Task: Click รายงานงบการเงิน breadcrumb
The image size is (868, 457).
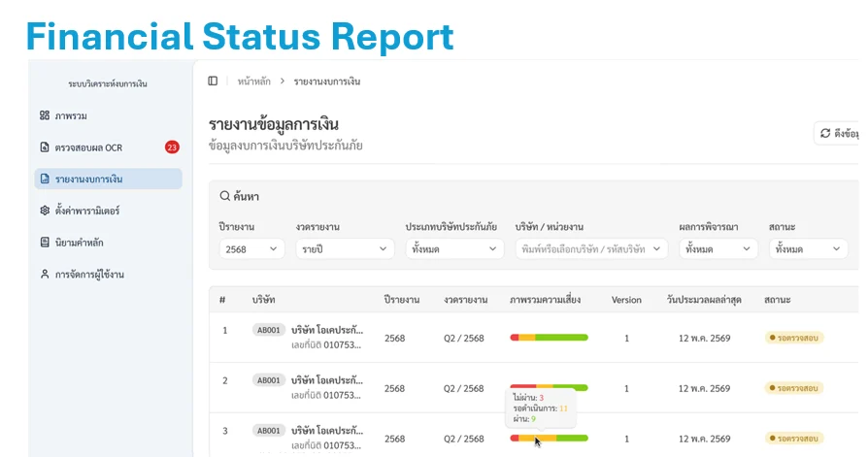Action: tap(327, 82)
